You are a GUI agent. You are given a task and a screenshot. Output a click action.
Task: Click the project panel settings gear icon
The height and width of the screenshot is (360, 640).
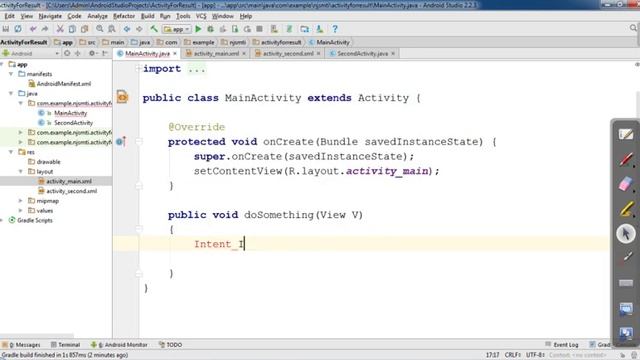pyautogui.click(x=92, y=53)
